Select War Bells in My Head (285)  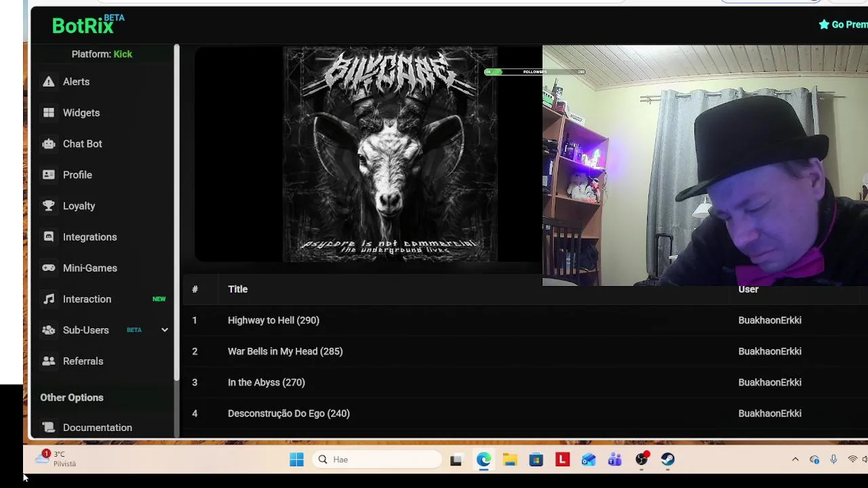click(x=525, y=351)
